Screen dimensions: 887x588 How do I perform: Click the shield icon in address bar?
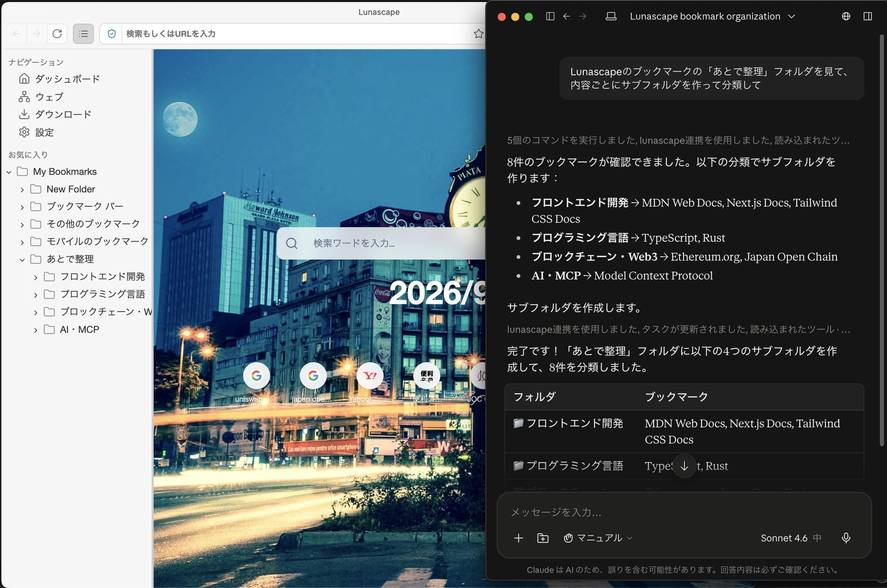tap(112, 34)
